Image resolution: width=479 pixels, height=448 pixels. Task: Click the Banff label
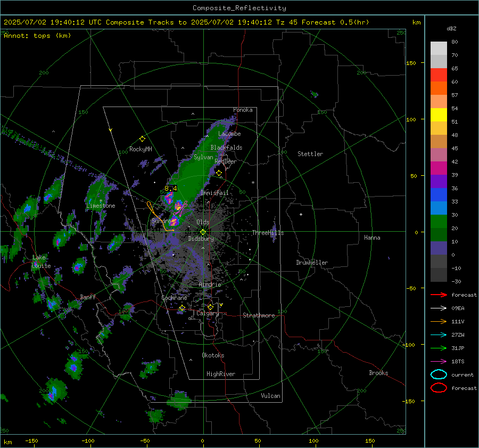click(88, 297)
